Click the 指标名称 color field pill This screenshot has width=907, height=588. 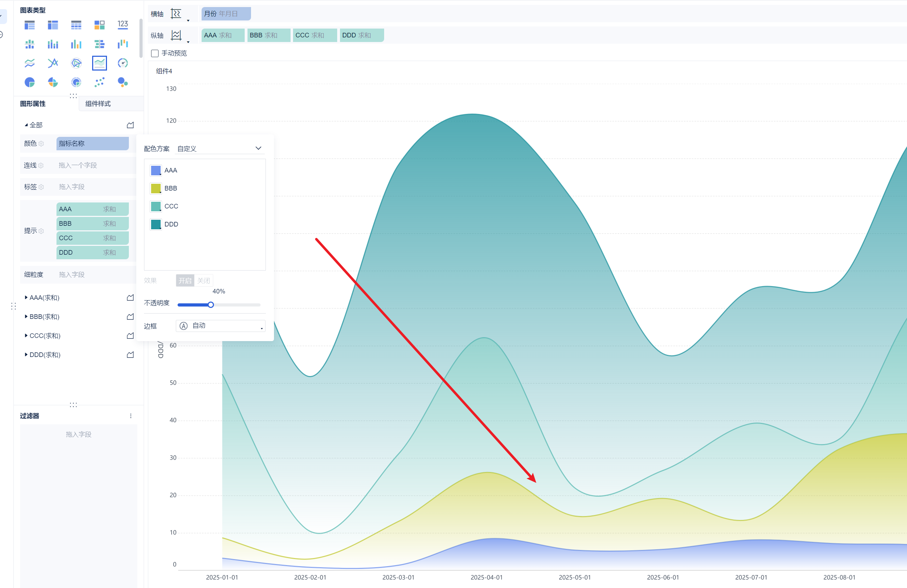coord(92,144)
